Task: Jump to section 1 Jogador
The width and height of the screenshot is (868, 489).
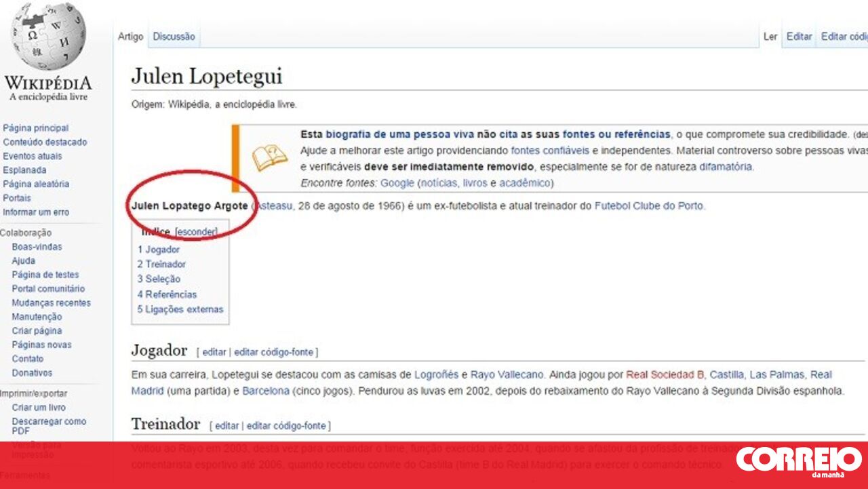Action: [x=159, y=250]
